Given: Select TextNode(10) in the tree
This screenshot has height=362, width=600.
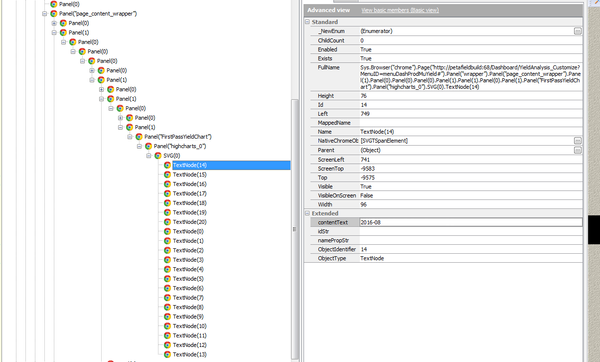Looking at the screenshot, I should pyautogui.click(x=189, y=326).
